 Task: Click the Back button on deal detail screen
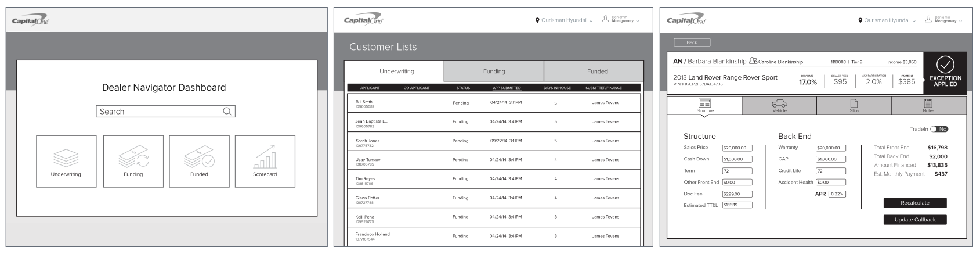point(692,42)
